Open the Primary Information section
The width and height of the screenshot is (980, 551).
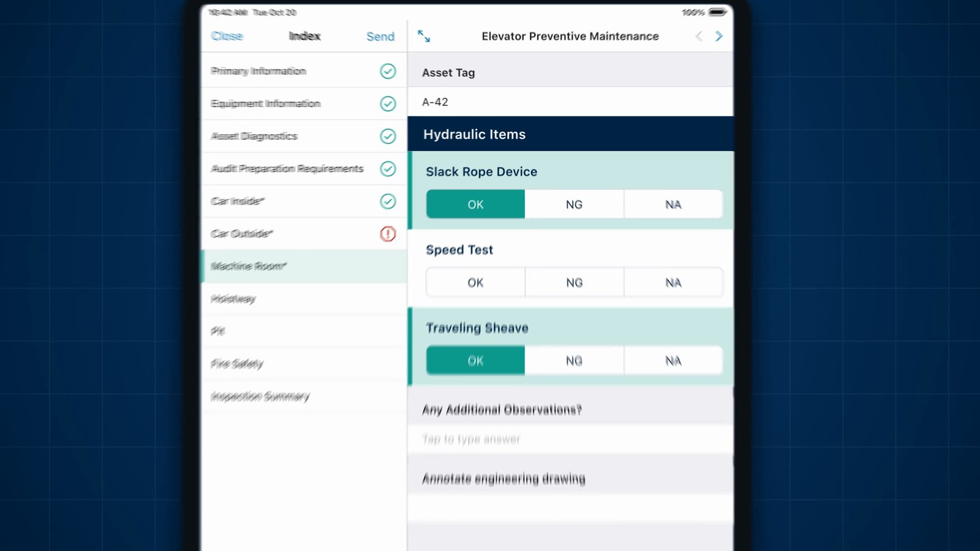tap(304, 71)
